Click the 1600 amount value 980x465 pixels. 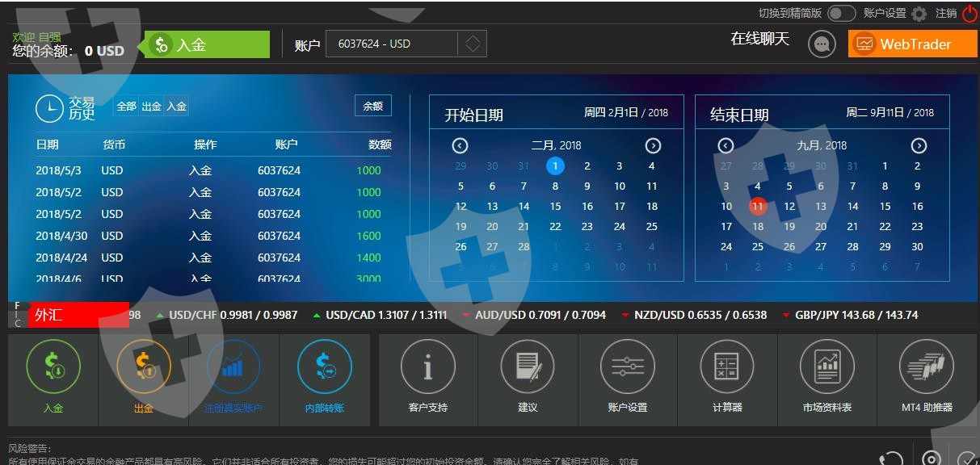[368, 237]
